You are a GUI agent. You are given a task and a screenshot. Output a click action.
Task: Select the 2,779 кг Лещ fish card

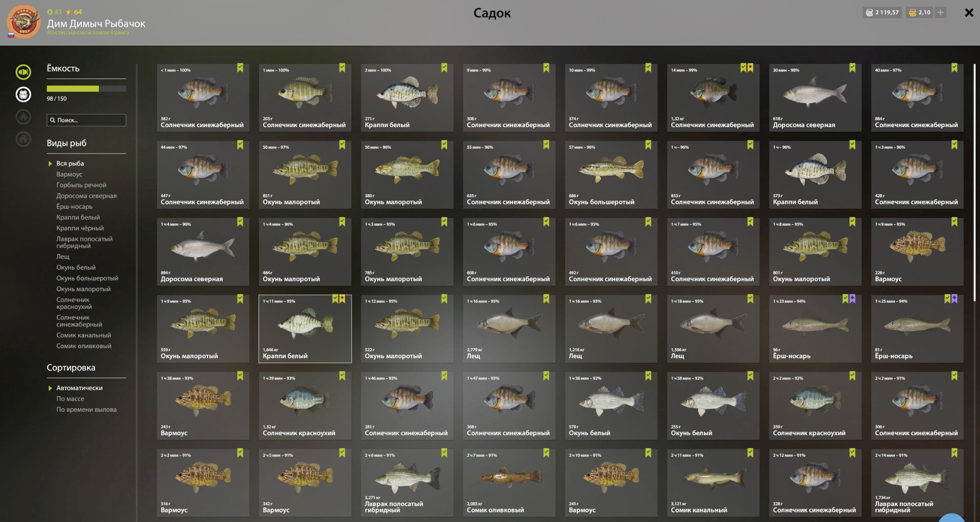509,329
